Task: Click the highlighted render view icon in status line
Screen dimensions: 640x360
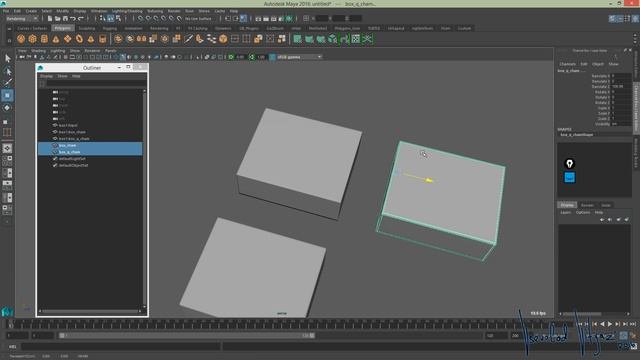Action: tap(243, 18)
